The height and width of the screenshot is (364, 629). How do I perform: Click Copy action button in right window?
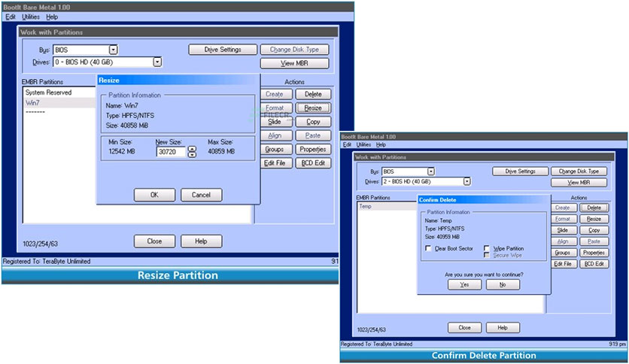coord(594,230)
